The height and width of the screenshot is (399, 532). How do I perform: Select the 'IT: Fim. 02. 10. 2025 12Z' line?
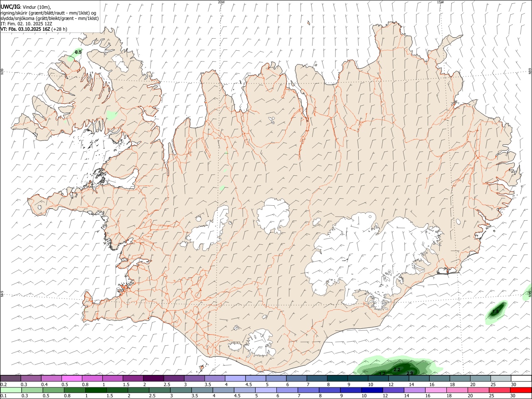coord(26,24)
